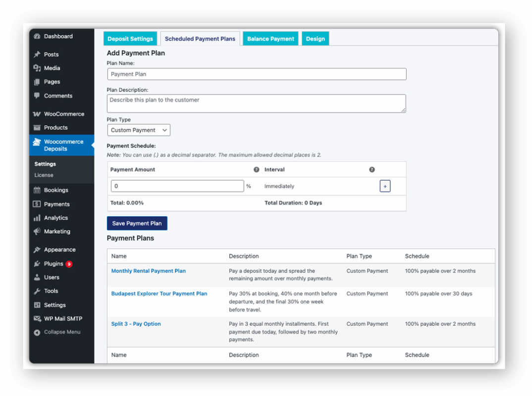The height and width of the screenshot is (396, 532).
Task: Click the Plugins plug icon
Action: (x=37, y=263)
